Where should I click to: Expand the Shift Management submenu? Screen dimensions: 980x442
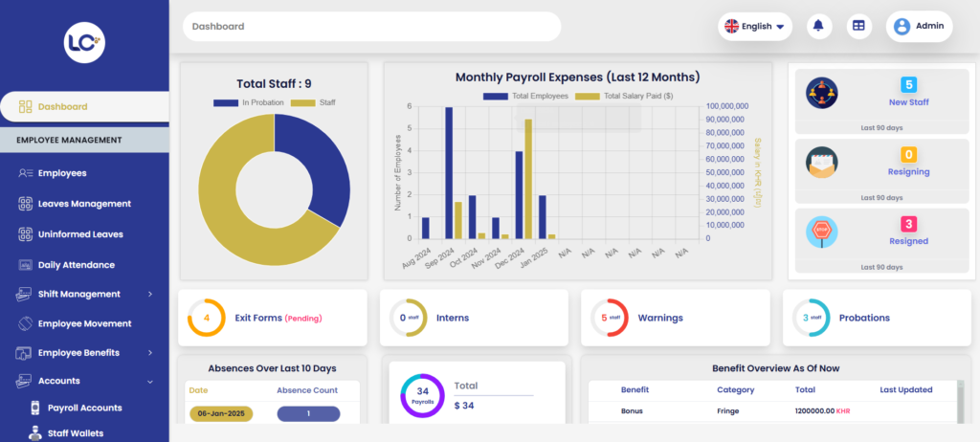pos(84,295)
